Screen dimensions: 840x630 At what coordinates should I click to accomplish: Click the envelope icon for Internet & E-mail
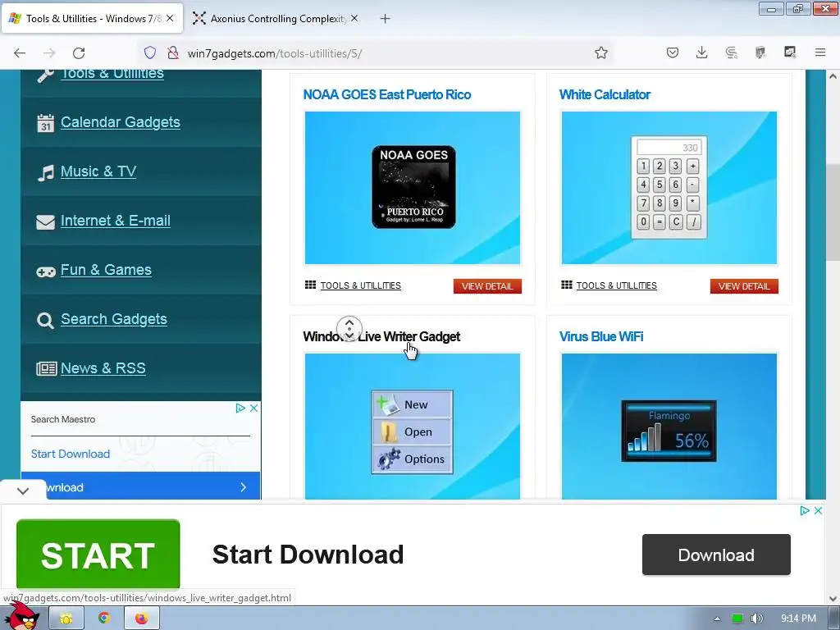[x=46, y=221]
